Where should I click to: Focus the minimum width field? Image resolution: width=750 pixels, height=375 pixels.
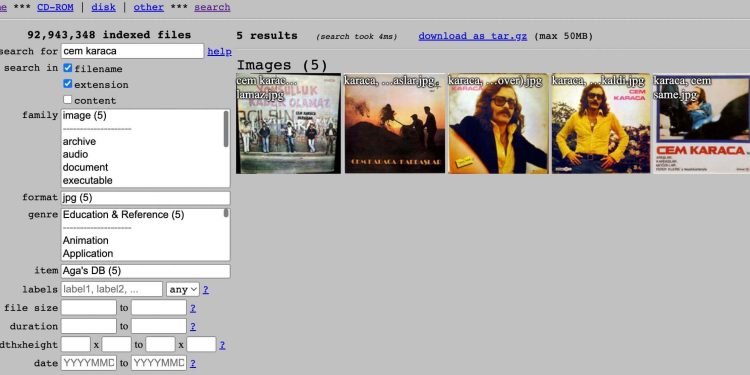[76, 344]
